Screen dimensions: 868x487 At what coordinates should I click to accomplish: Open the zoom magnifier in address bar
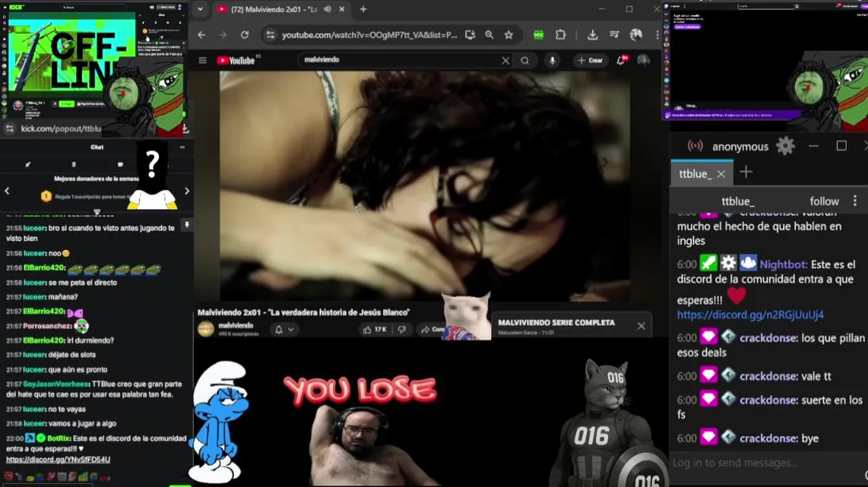click(489, 34)
